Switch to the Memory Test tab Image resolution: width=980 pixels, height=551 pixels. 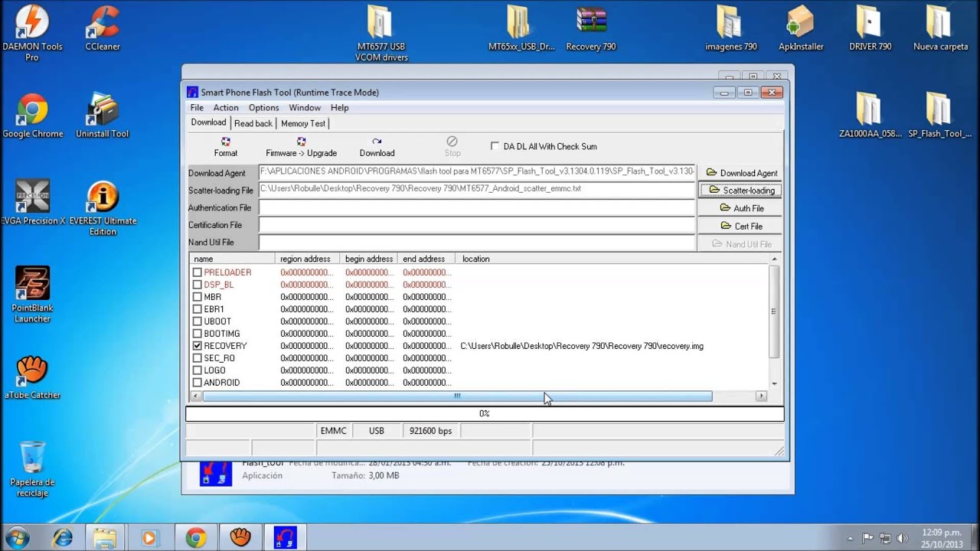click(x=303, y=123)
